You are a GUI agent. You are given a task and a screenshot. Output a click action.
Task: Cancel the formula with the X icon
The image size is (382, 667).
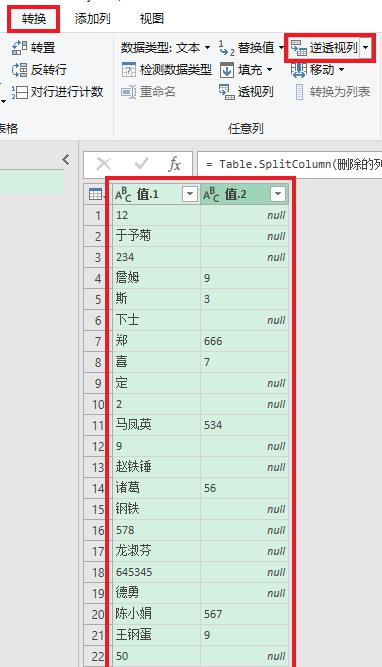104,164
